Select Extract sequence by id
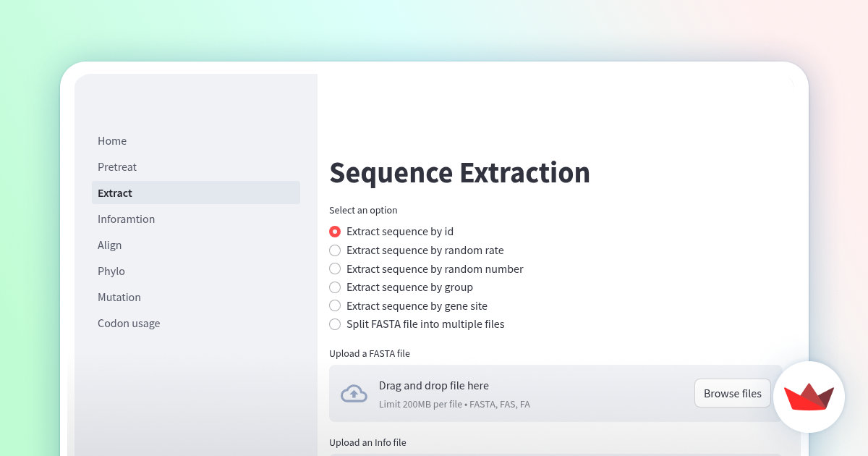The height and width of the screenshot is (456, 868). 335,231
